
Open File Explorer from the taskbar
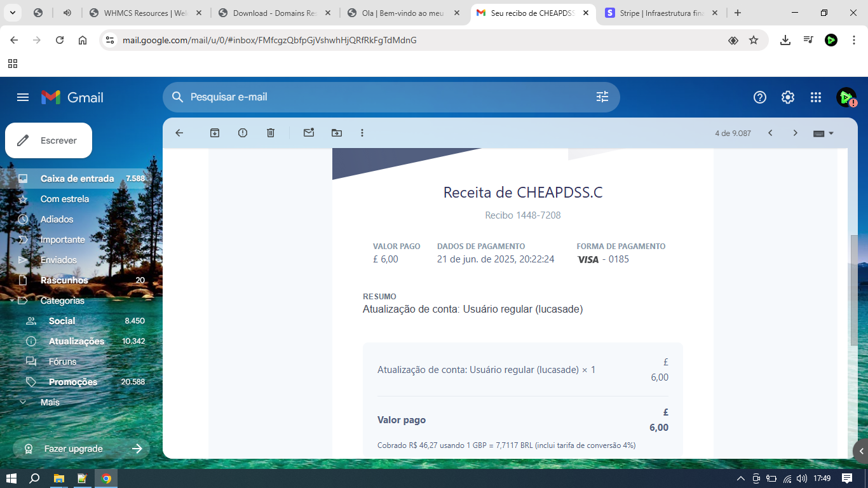pyautogui.click(x=58, y=478)
